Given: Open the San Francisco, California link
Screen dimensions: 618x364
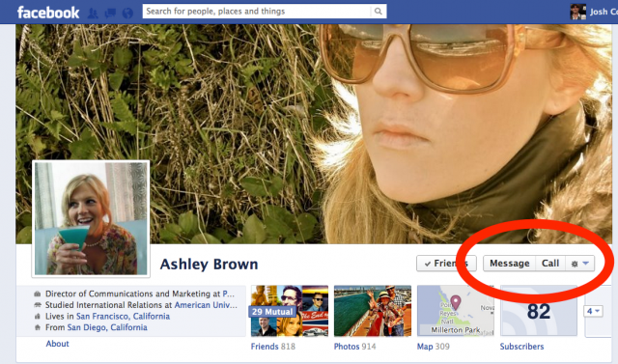Looking at the screenshot, I should pyautogui.click(x=123, y=317).
